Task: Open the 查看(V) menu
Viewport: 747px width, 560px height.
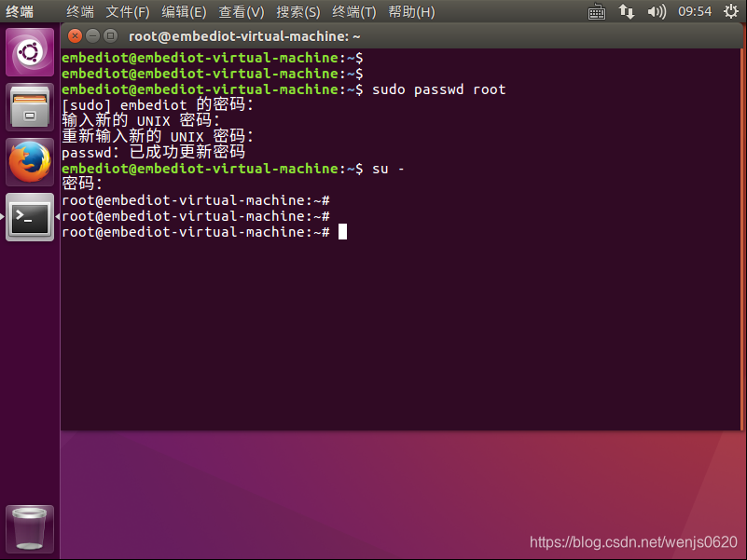Action: pos(241,12)
